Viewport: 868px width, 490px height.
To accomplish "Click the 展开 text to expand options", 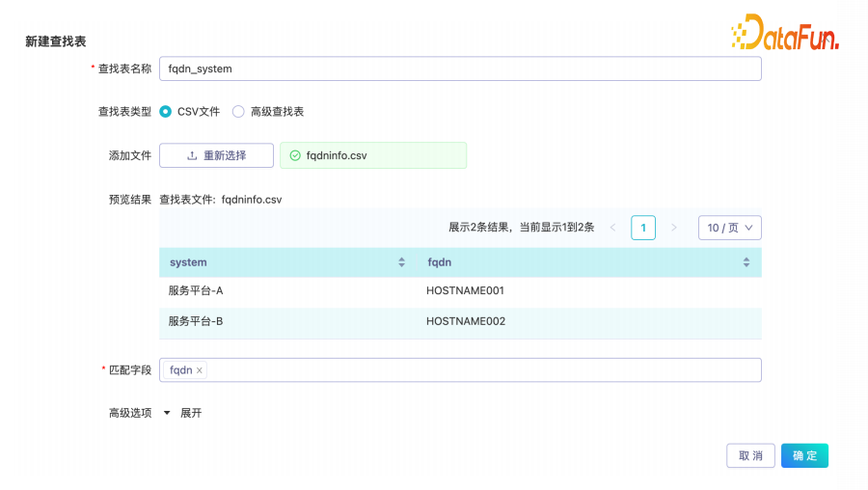I will click(191, 413).
